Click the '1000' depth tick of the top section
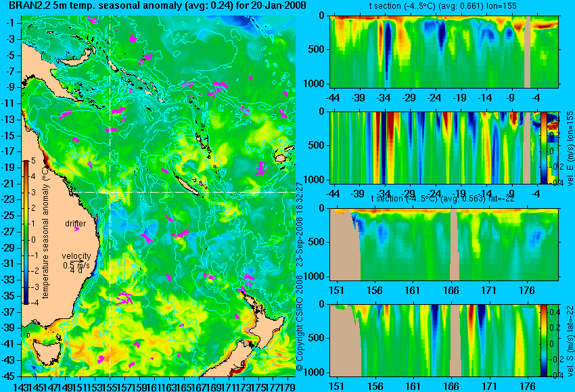 pyautogui.click(x=315, y=84)
